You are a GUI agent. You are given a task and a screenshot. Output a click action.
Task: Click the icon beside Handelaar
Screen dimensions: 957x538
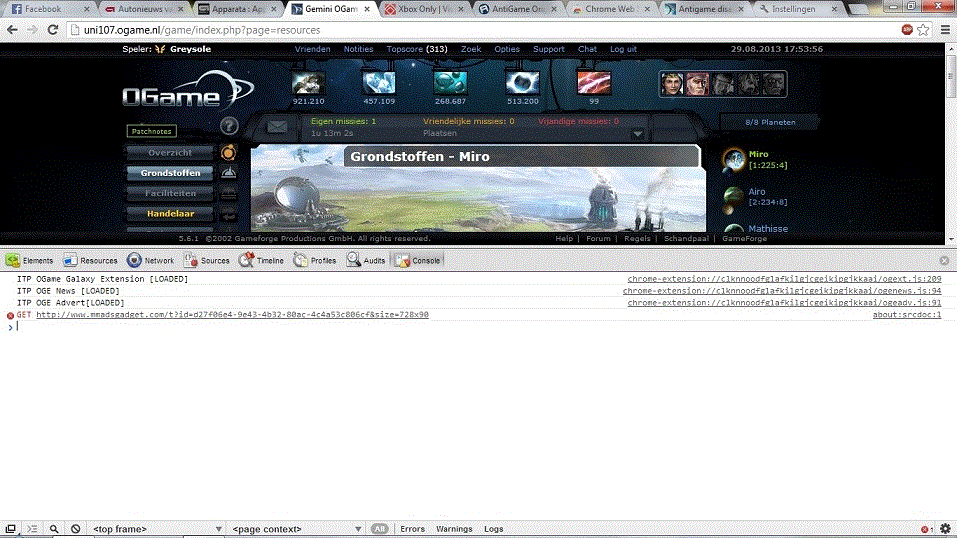(228, 214)
